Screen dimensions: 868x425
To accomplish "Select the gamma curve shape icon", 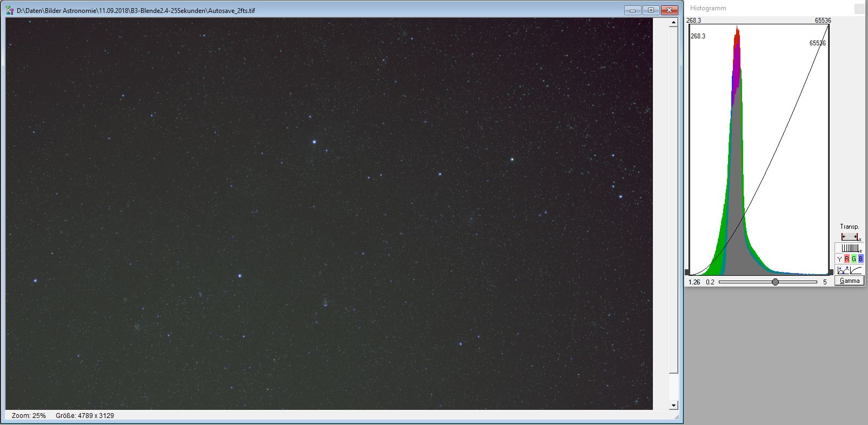I will pyautogui.click(x=856, y=270).
